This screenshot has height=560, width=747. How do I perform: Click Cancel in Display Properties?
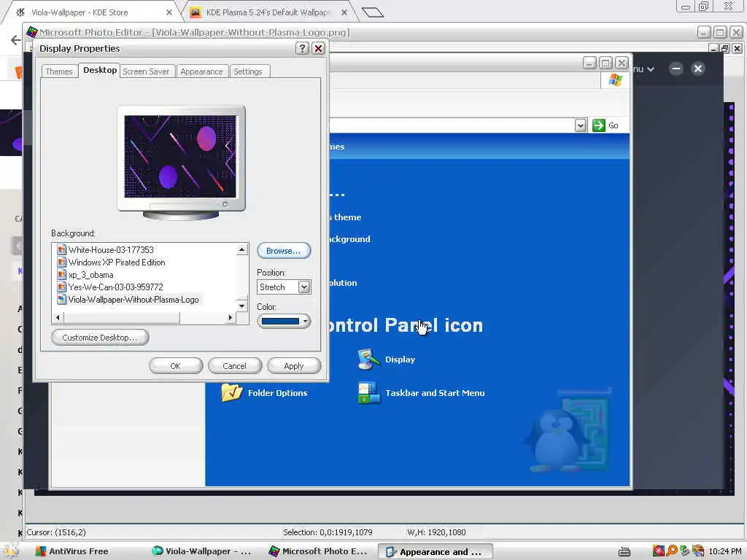tap(234, 366)
